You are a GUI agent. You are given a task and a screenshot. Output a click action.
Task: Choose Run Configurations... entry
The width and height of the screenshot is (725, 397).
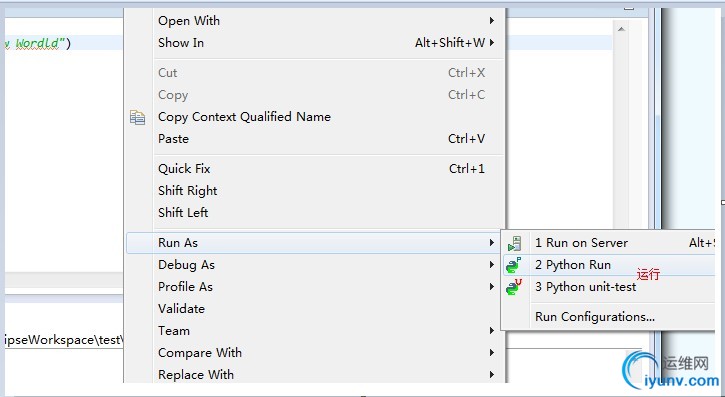608,317
